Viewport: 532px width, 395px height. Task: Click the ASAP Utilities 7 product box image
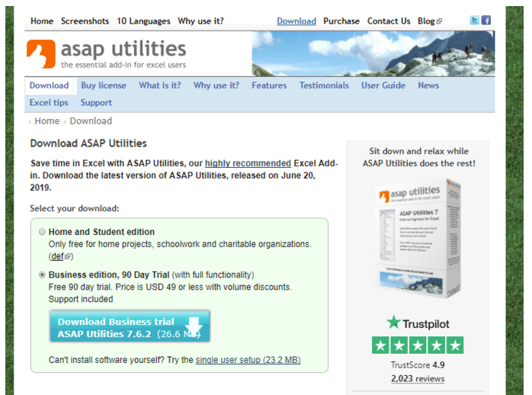click(417, 237)
